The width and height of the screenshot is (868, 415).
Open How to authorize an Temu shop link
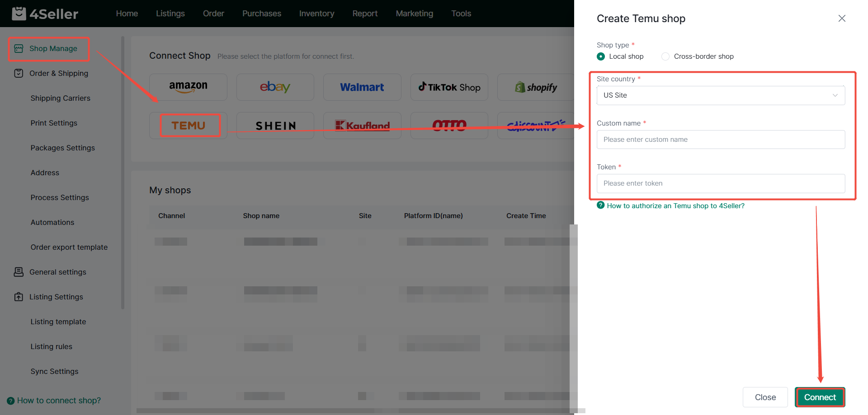pos(675,205)
